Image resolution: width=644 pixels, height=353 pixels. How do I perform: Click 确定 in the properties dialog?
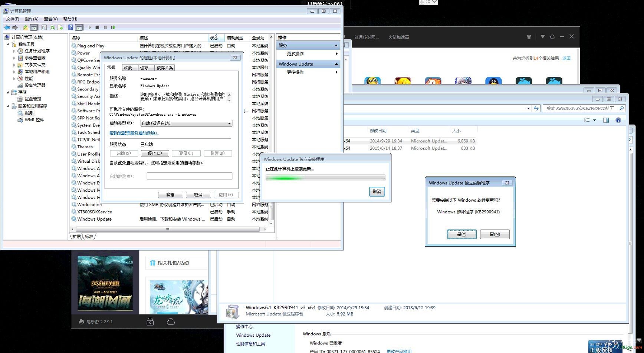(170, 195)
